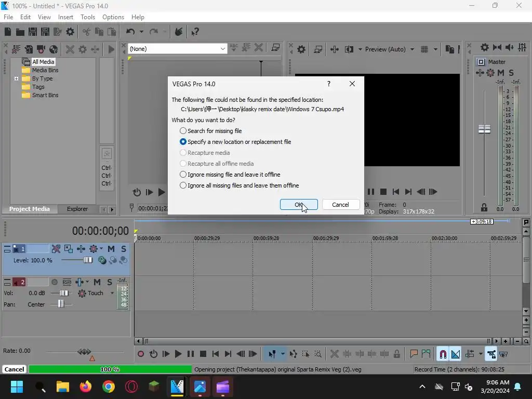This screenshot has width=532, height=399.
Task: Open the Tools menu
Action: pos(88,17)
